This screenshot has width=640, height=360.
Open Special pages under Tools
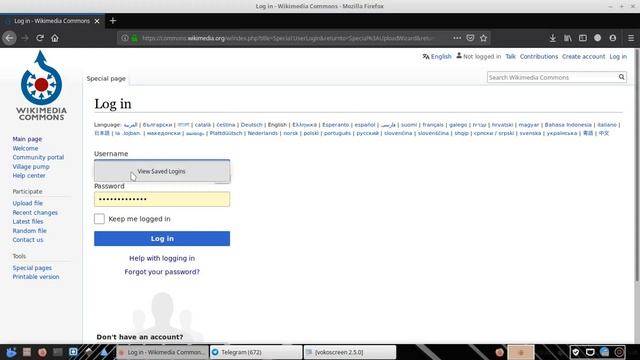[x=32, y=268]
